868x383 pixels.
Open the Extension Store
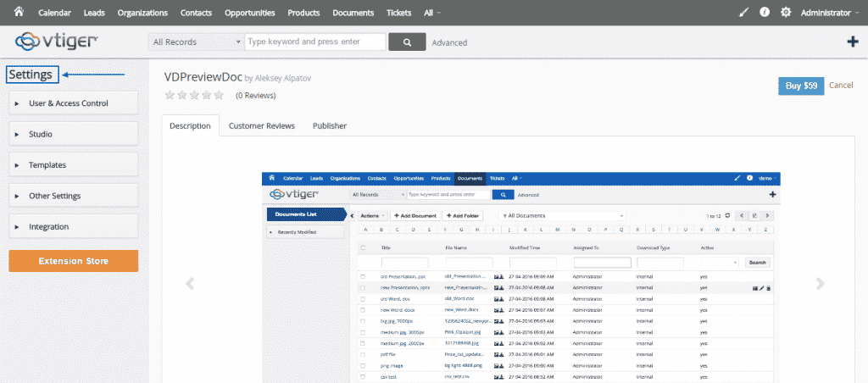click(74, 261)
